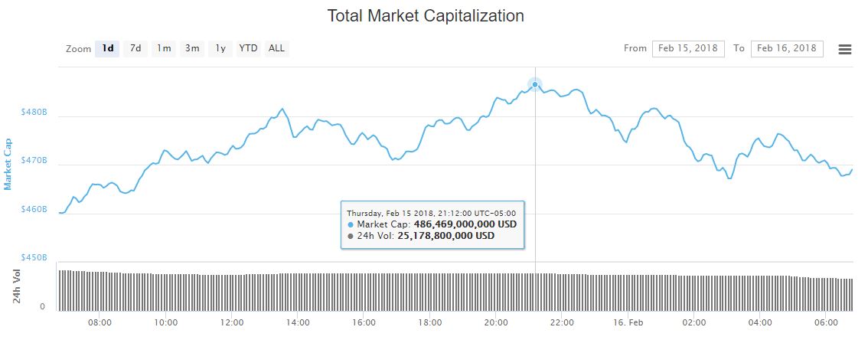This screenshot has width=868, height=340.
Task: Click the highlighted peak data point
Action: pos(535,84)
